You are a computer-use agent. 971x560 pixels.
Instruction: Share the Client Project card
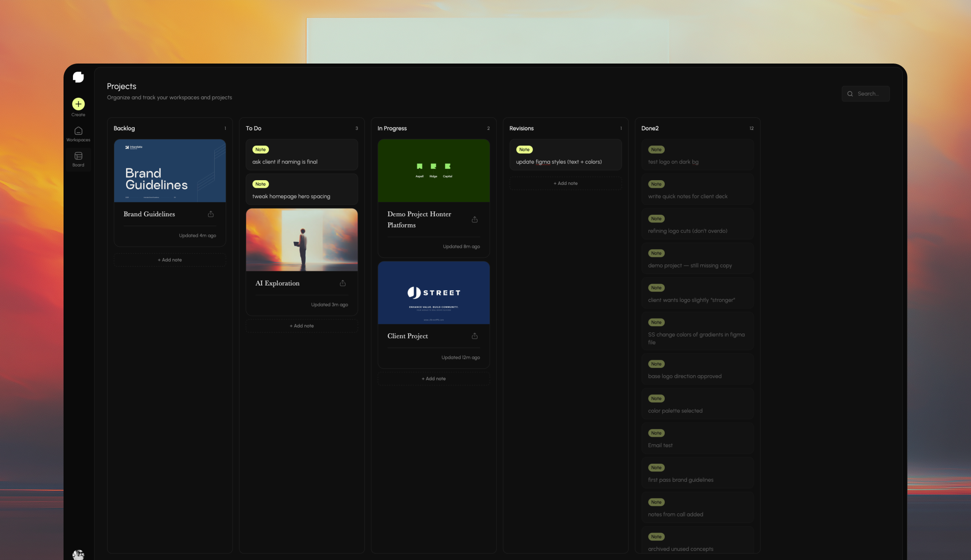475,336
